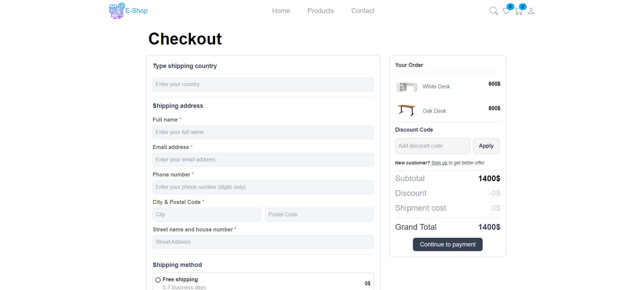Click the White Desk product thumbnail

click(407, 87)
